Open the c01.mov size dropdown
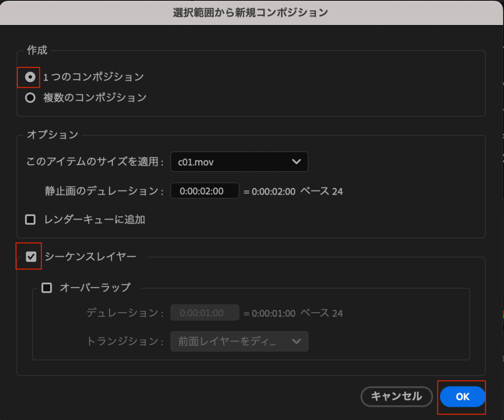Screen dimensions: 504x420 [x=239, y=162]
